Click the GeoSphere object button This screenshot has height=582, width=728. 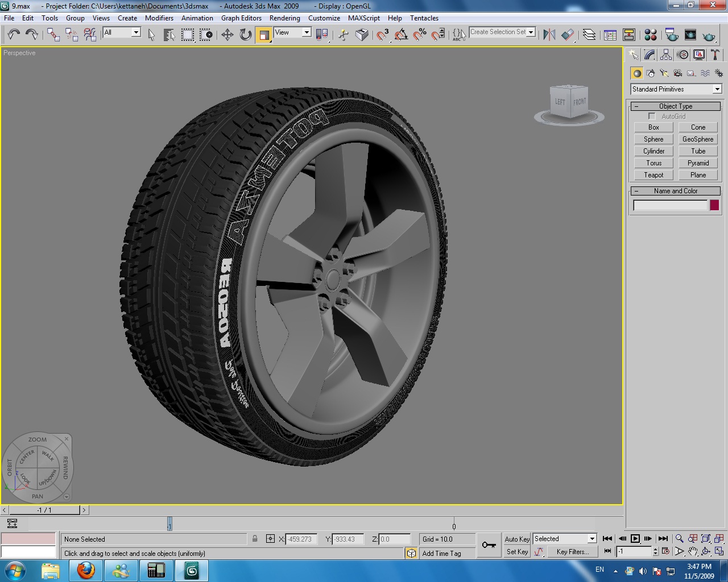(698, 139)
